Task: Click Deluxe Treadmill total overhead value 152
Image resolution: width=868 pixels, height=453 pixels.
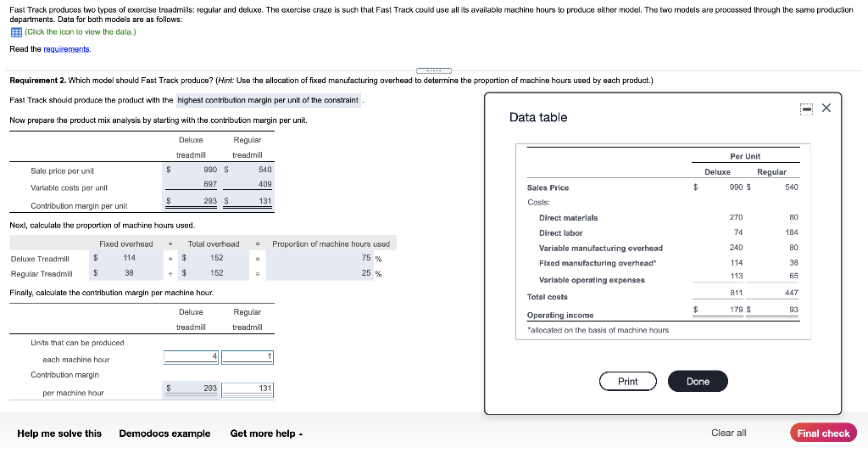Action: click(x=216, y=258)
